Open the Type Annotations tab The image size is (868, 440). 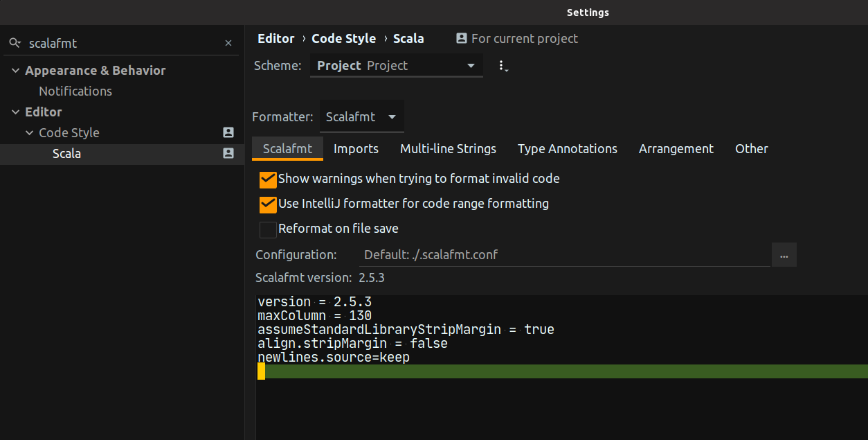coord(568,149)
